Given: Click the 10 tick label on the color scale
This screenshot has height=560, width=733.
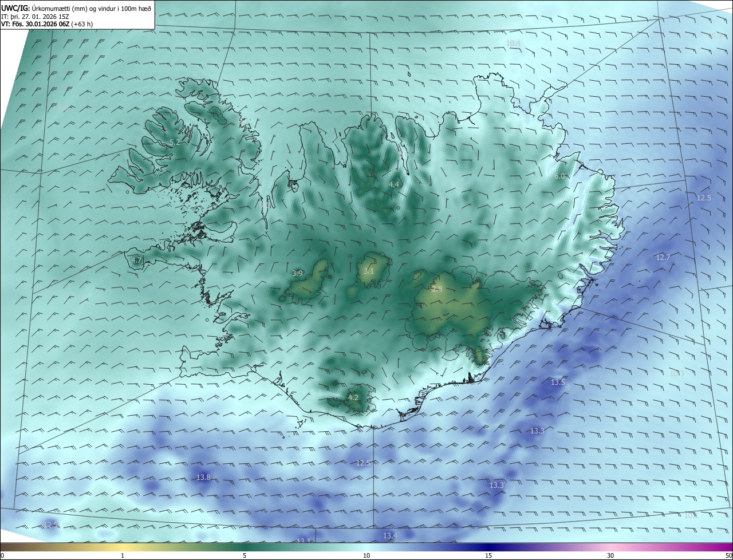Looking at the screenshot, I should tap(366, 555).
